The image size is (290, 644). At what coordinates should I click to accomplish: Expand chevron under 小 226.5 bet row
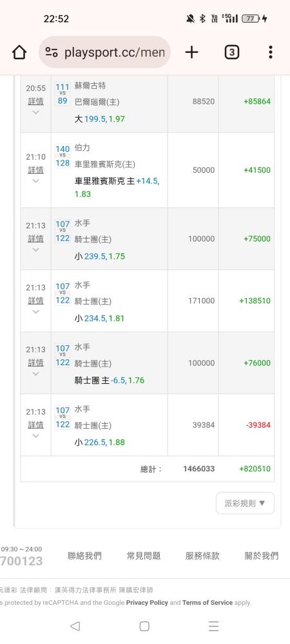click(35, 436)
